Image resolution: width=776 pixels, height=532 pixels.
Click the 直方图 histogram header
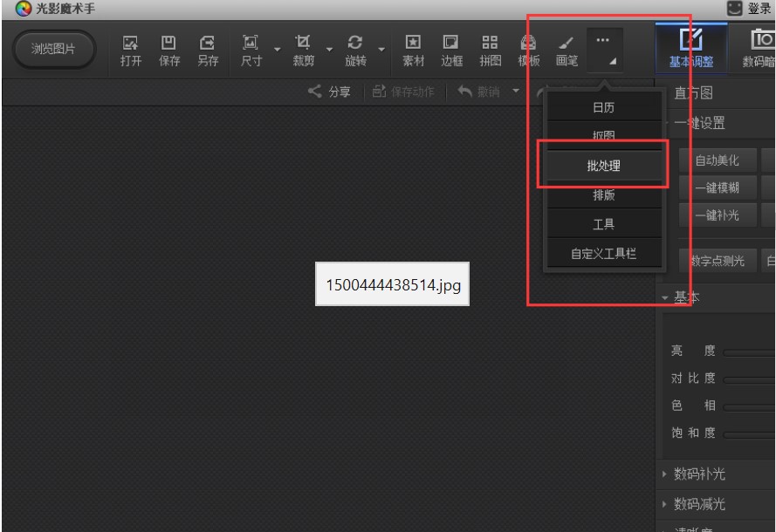pyautogui.click(x=694, y=92)
